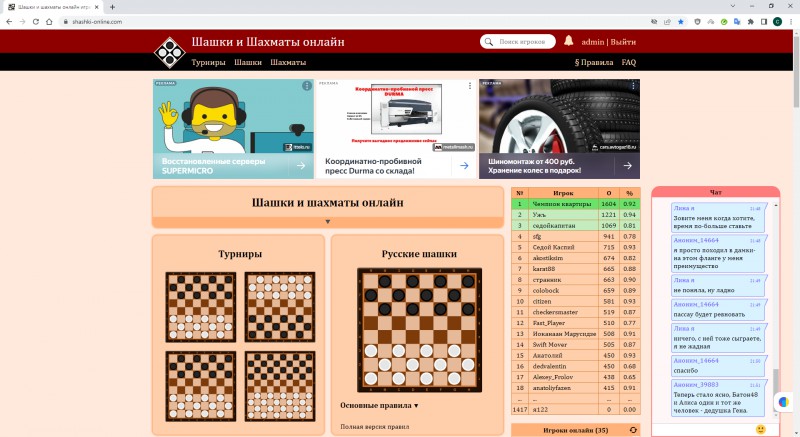Click Выйти to log out
The height and width of the screenshot is (437, 800).
pyautogui.click(x=623, y=42)
